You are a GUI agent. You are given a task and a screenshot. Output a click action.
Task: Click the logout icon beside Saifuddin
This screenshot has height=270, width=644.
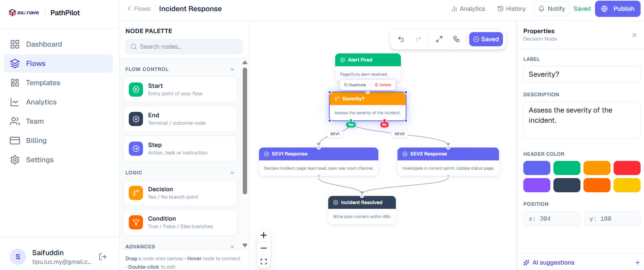pyautogui.click(x=103, y=257)
